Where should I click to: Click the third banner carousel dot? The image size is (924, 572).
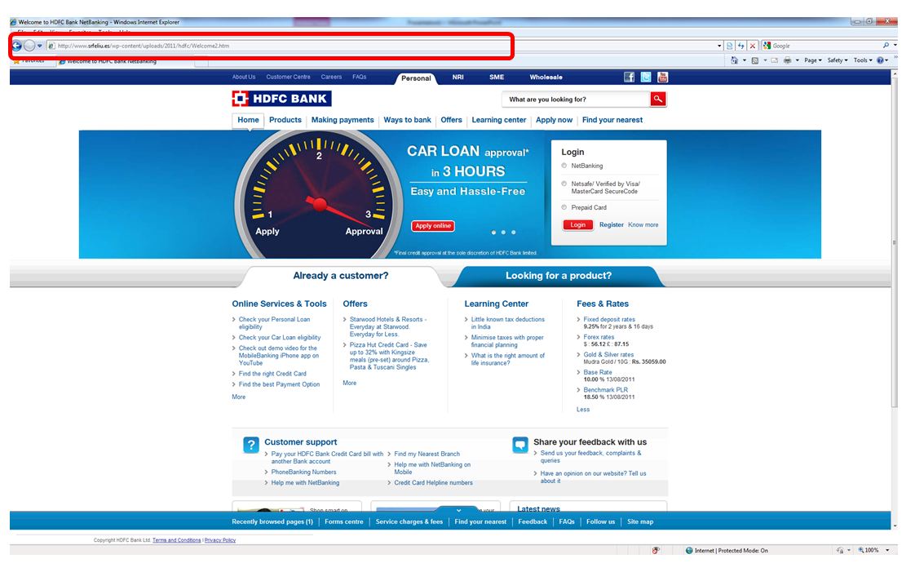[x=514, y=233]
